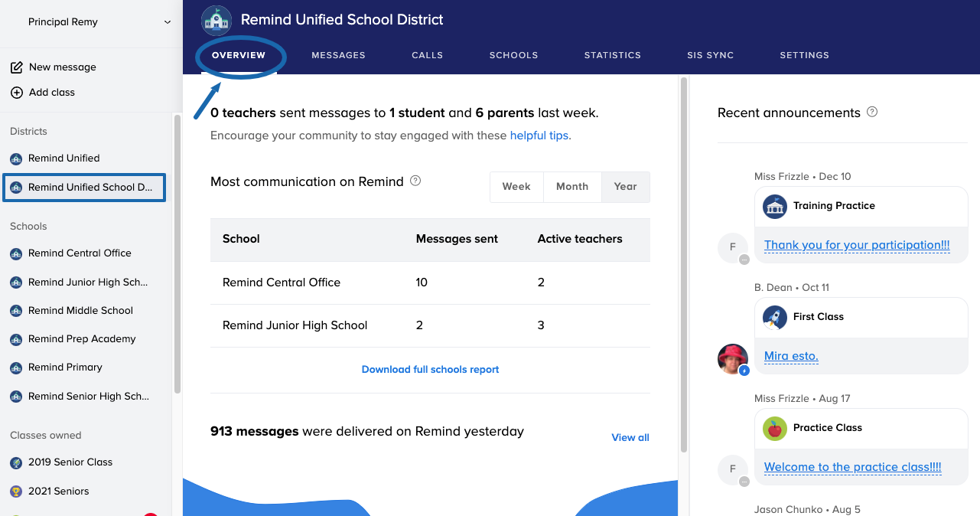Click the district logo beside Remind Unified School District

tap(217, 21)
